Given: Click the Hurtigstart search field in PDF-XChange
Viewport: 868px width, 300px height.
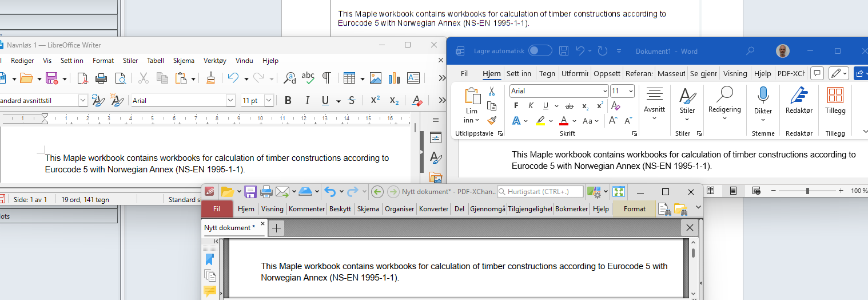Looking at the screenshot, I should [x=540, y=191].
